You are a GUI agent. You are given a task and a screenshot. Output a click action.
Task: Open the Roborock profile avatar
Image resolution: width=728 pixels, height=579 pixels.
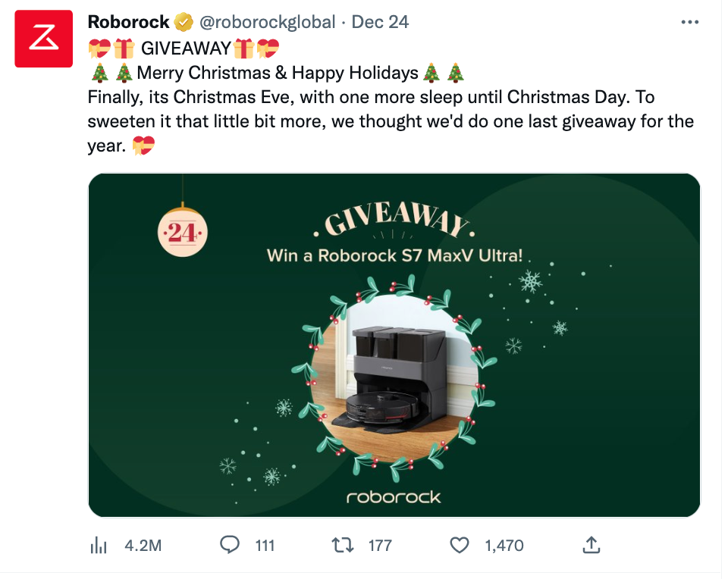point(44,39)
